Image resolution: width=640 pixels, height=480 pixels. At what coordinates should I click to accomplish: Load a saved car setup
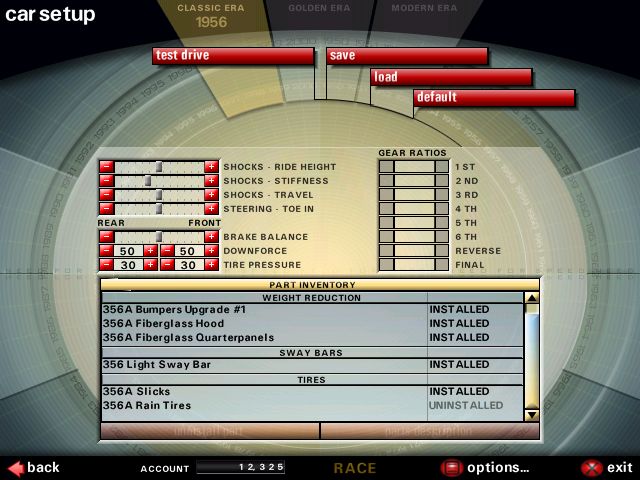452,77
